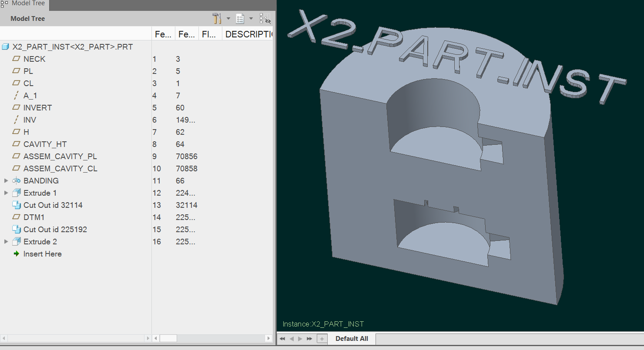Click the coordinate system icon beside BANDING
The image size is (644, 350).
tap(16, 180)
